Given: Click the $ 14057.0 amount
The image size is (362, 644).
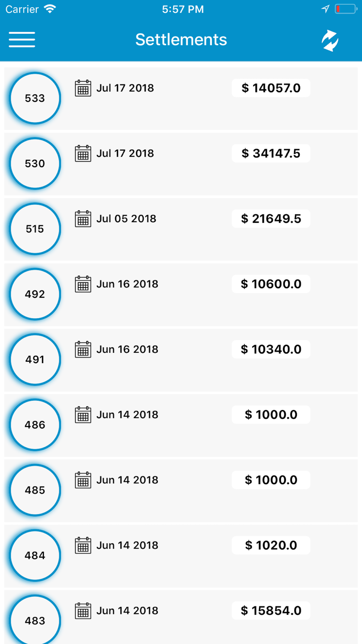Looking at the screenshot, I should tap(271, 88).
